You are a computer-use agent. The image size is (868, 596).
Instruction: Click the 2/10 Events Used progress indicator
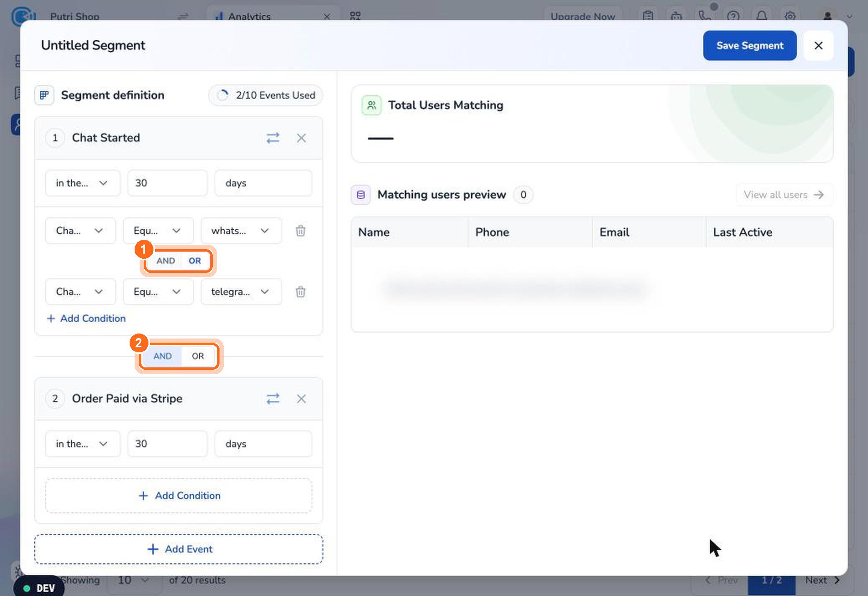tap(266, 95)
